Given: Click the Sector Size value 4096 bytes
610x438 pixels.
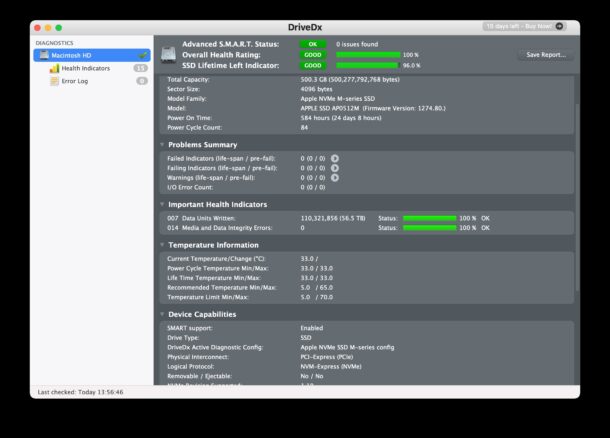Looking at the screenshot, I should (316, 89).
